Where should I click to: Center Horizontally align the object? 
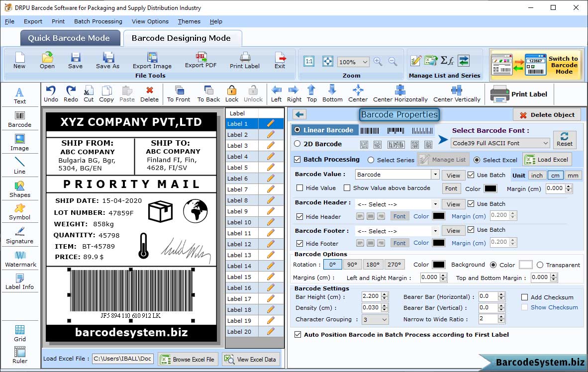click(x=400, y=94)
